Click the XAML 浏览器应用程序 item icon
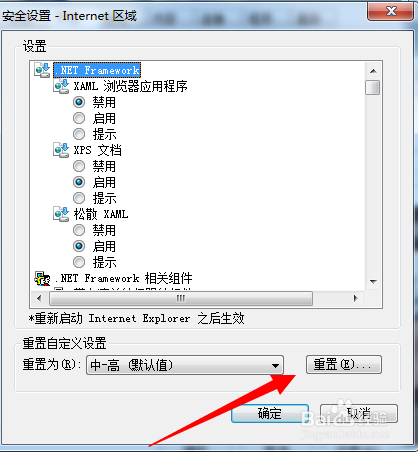This screenshot has height=452, width=418. coord(61,86)
